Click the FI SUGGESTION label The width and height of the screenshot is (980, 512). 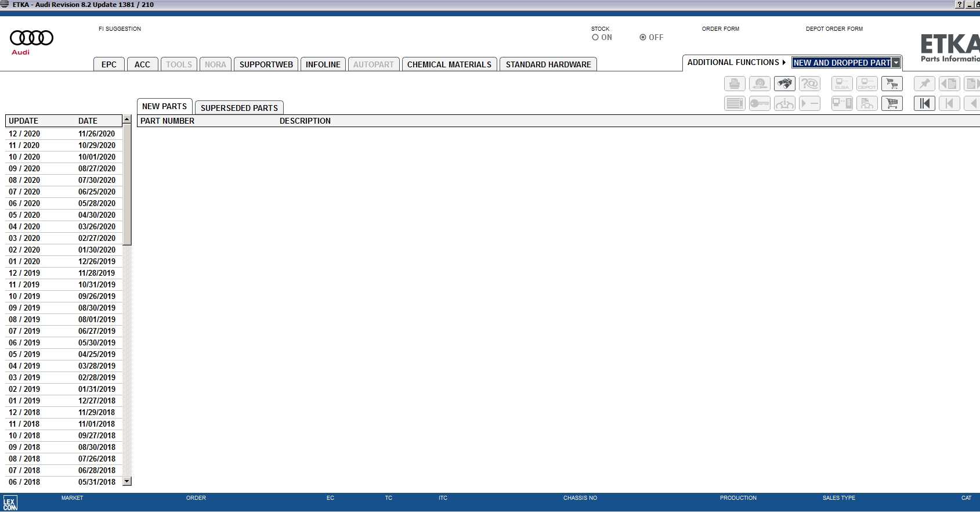coord(120,28)
